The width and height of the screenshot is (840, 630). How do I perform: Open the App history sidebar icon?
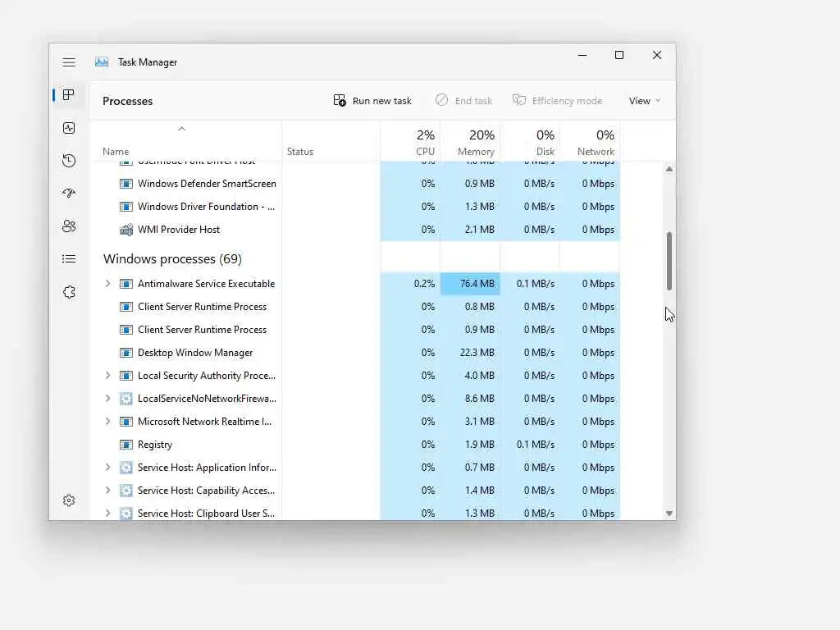pos(69,161)
